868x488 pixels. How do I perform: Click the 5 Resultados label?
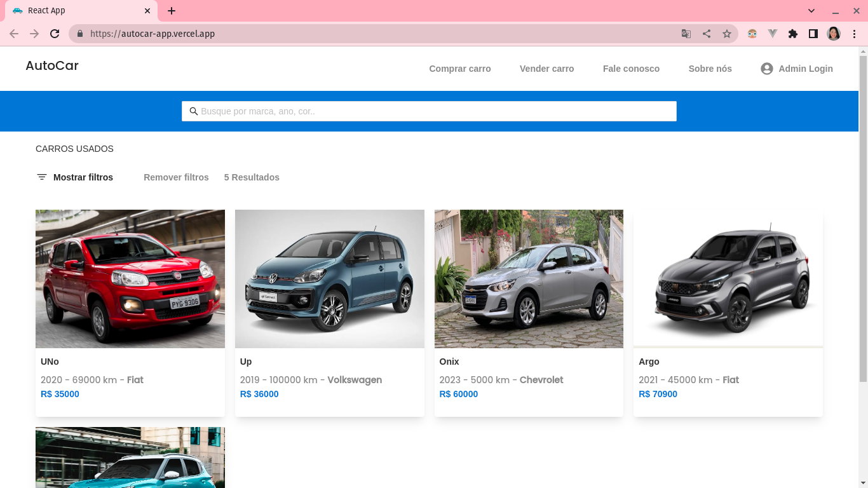pyautogui.click(x=252, y=177)
